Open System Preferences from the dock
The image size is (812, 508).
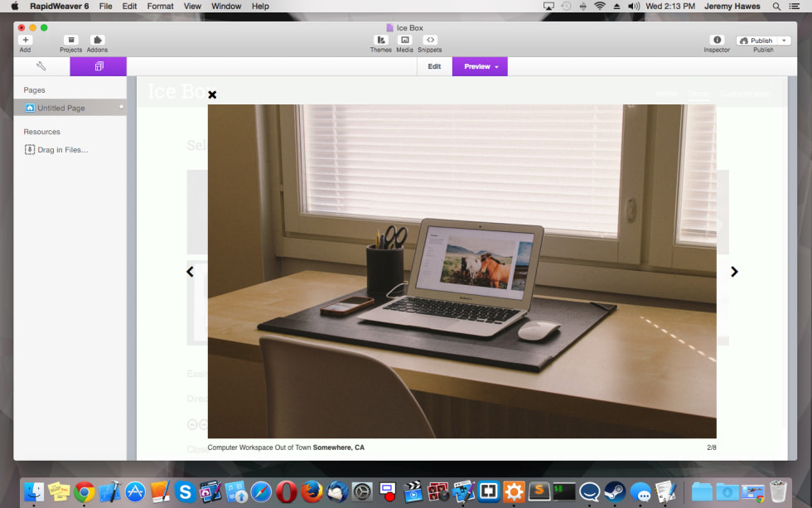click(x=363, y=491)
